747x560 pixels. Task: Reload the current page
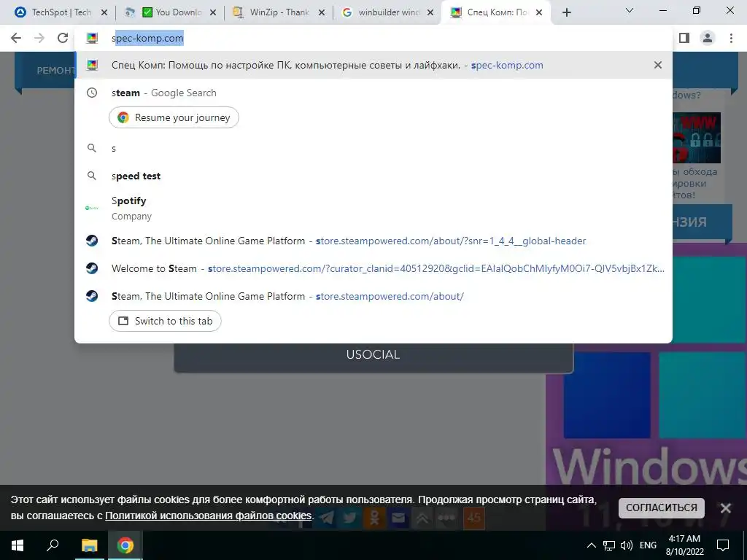point(63,38)
